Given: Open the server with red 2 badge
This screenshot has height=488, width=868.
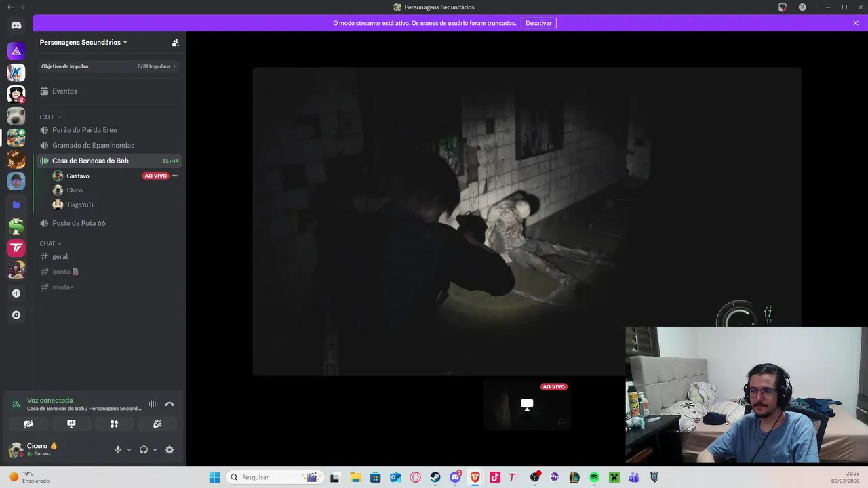Looking at the screenshot, I should pyautogui.click(x=16, y=94).
